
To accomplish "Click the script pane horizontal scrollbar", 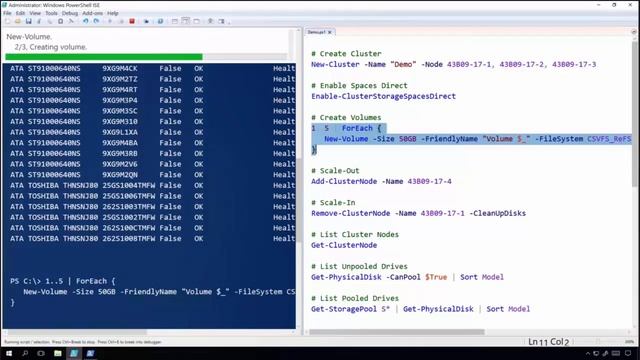I will (397, 332).
